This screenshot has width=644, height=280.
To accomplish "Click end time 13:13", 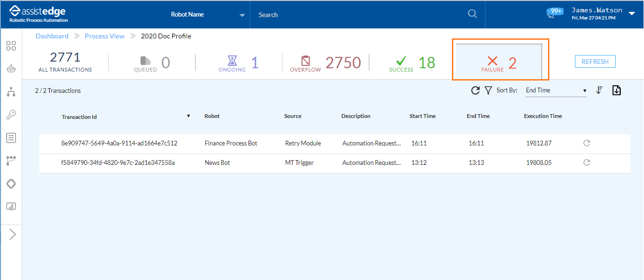I will [476, 163].
